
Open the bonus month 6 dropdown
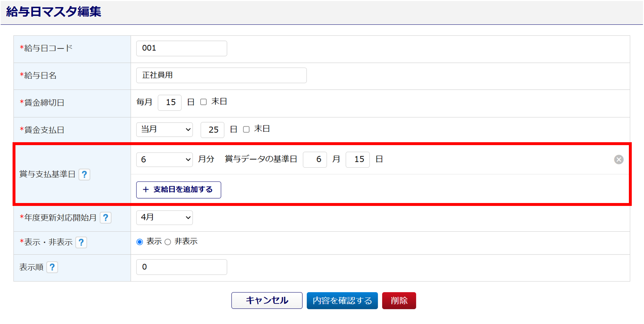[x=165, y=160]
